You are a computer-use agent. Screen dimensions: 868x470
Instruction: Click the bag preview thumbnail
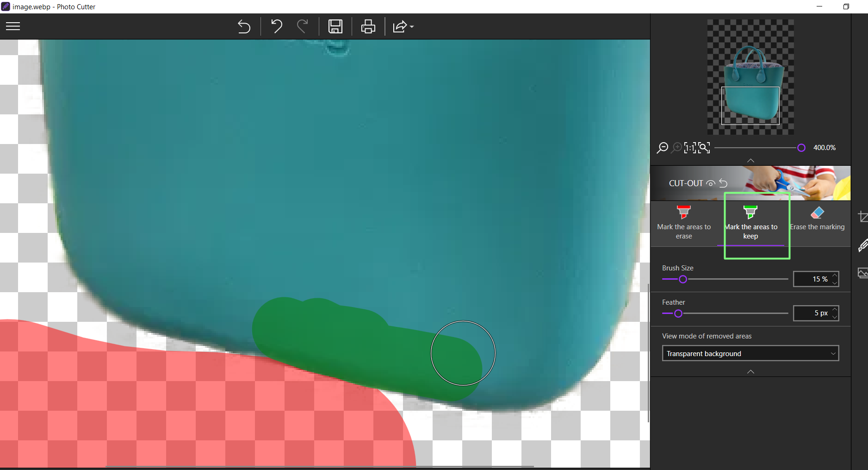pyautogui.click(x=750, y=77)
